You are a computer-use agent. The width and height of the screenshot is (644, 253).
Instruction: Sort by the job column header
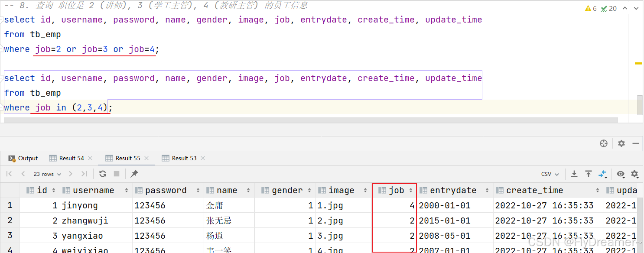click(394, 190)
